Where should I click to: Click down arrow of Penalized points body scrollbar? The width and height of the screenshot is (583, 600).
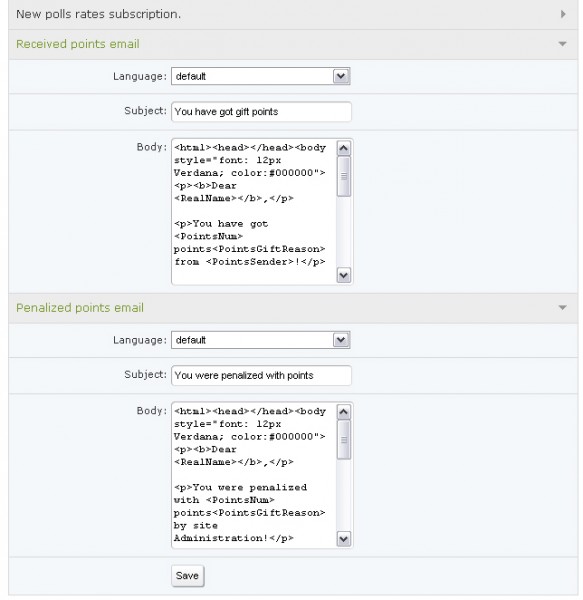[344, 539]
